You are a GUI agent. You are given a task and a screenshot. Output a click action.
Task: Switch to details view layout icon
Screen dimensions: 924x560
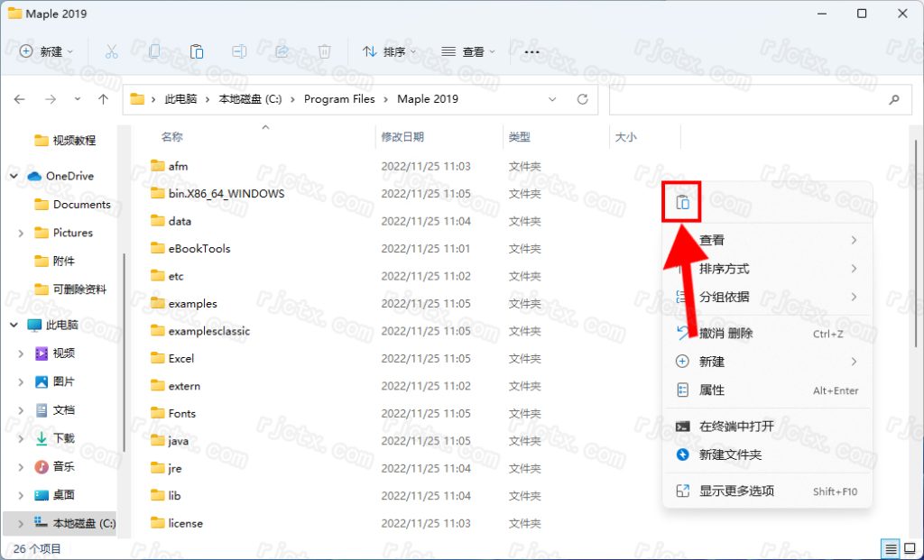click(x=891, y=548)
